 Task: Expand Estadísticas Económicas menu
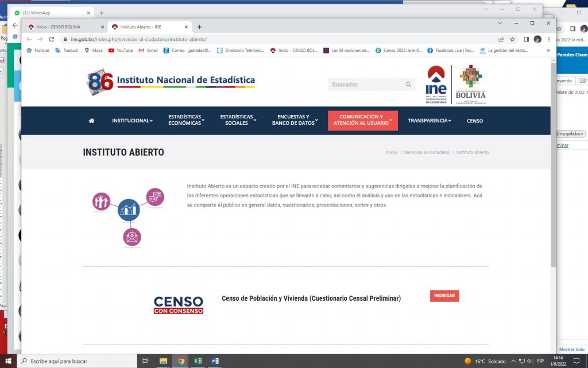[186, 120]
